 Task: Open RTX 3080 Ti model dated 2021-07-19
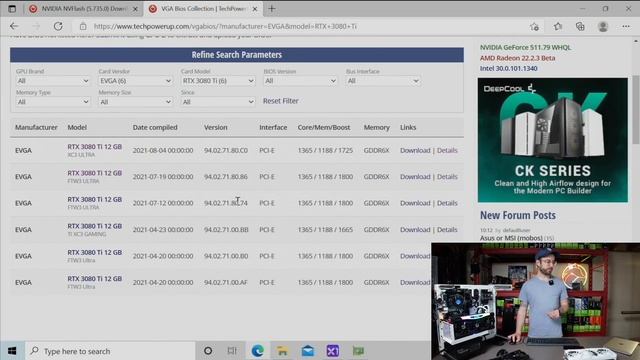95,173
